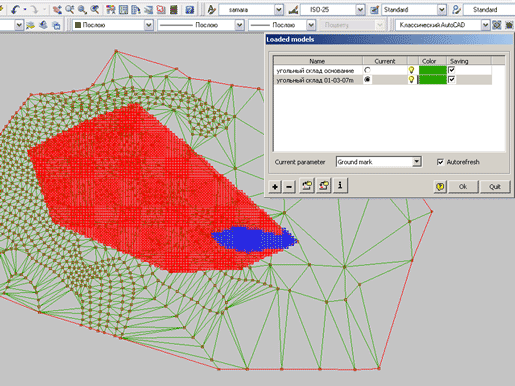Toggle the Autorefresh checkbox

pyautogui.click(x=440, y=162)
